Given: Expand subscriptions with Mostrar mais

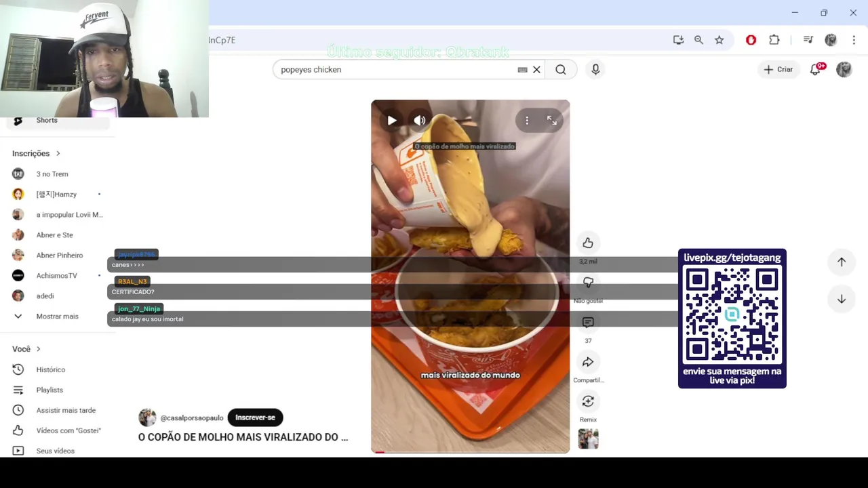Looking at the screenshot, I should pos(58,317).
